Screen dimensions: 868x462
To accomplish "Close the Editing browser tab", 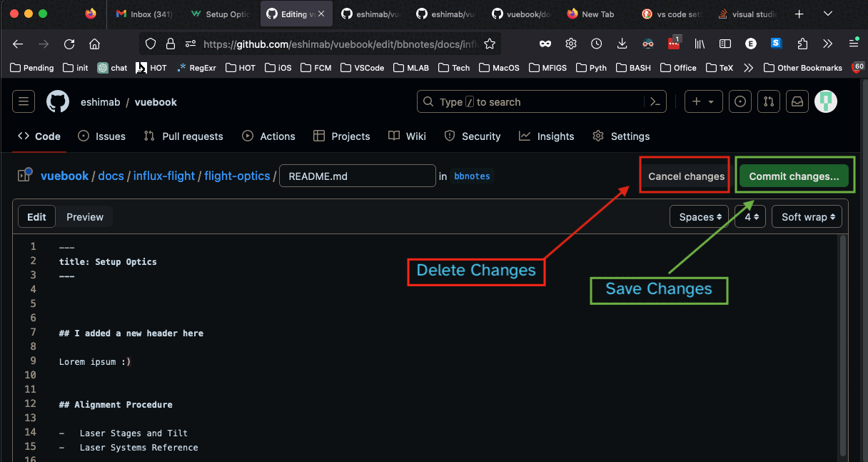I will click(321, 14).
